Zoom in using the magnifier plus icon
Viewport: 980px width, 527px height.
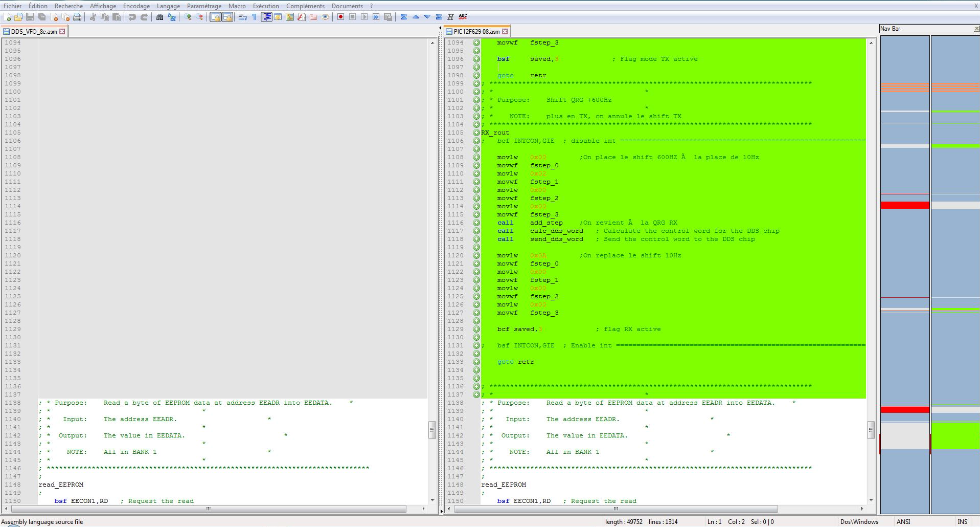tap(188, 17)
